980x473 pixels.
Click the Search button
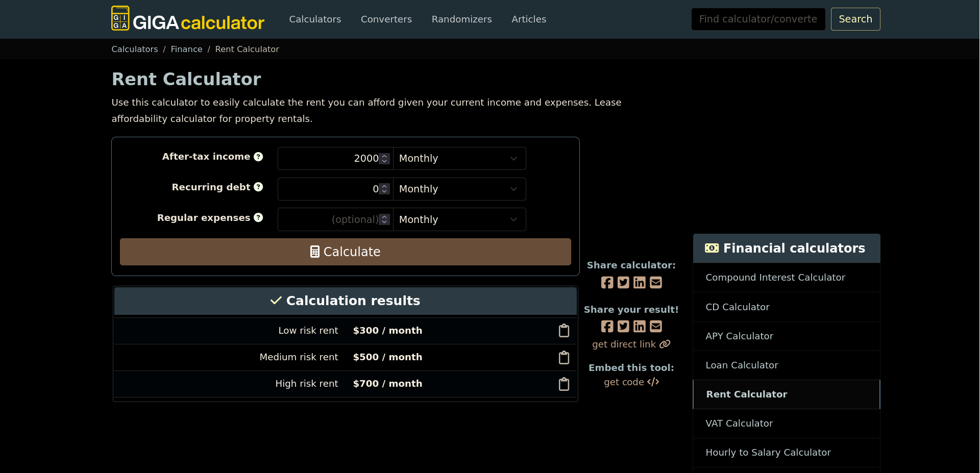855,19
